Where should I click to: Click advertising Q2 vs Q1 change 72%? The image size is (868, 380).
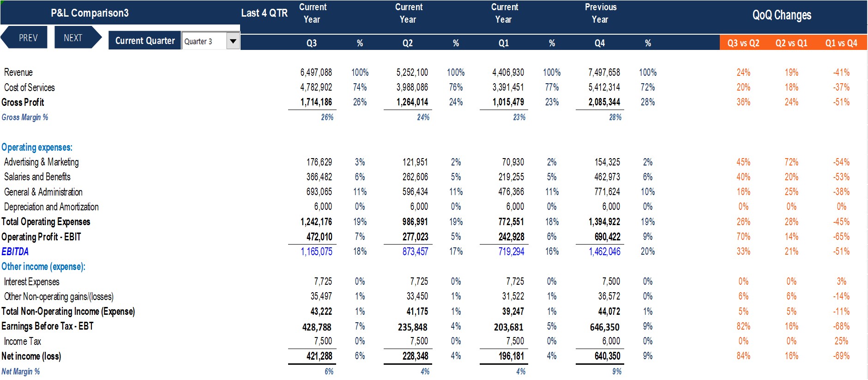tap(791, 162)
